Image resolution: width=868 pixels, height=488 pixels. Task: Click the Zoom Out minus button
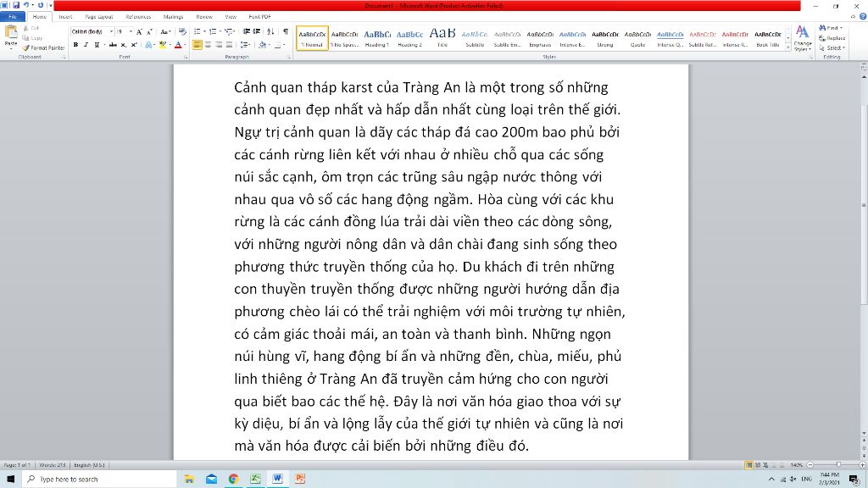tap(810, 465)
